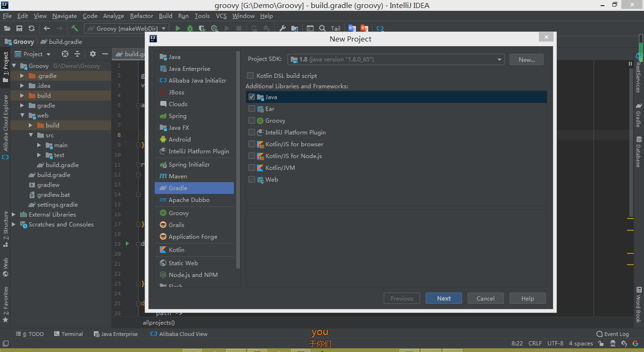The width and height of the screenshot is (644, 352).
Task: Click UTF-8 encoding in status bar
Action: [555, 343]
